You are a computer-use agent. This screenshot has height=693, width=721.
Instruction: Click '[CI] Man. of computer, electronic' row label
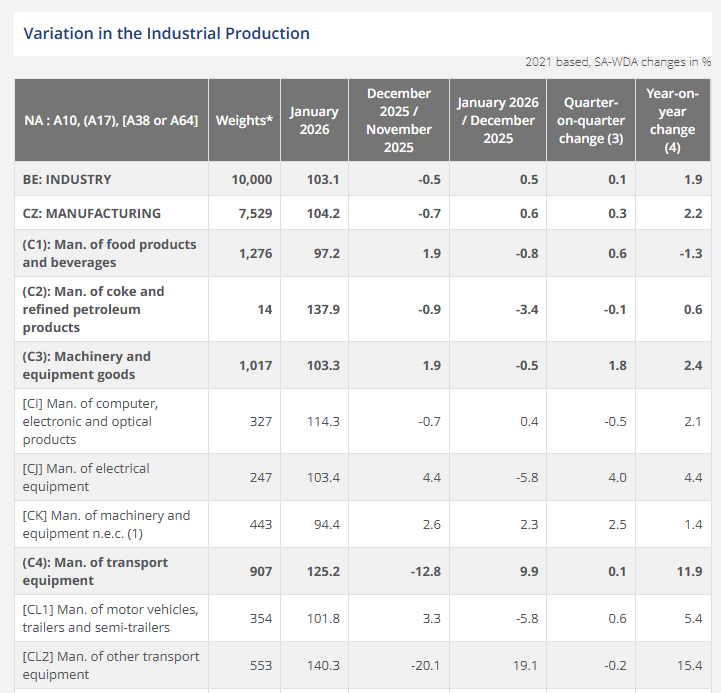pos(90,421)
